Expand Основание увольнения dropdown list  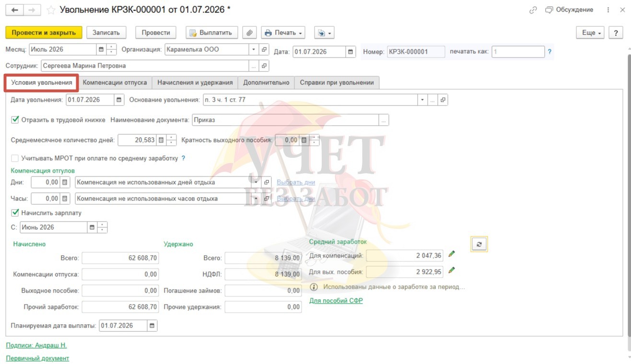pyautogui.click(x=422, y=100)
